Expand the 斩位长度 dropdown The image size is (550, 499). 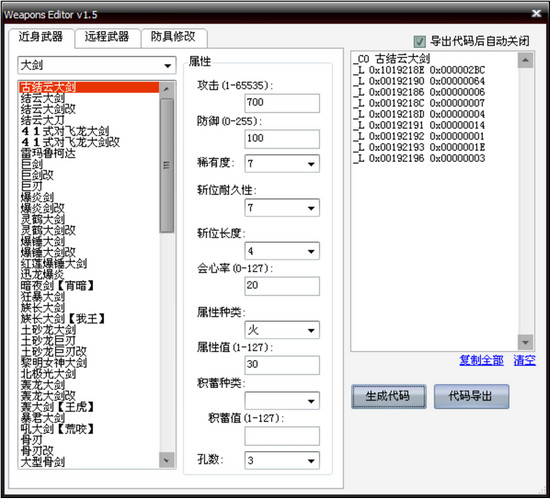click(x=282, y=251)
